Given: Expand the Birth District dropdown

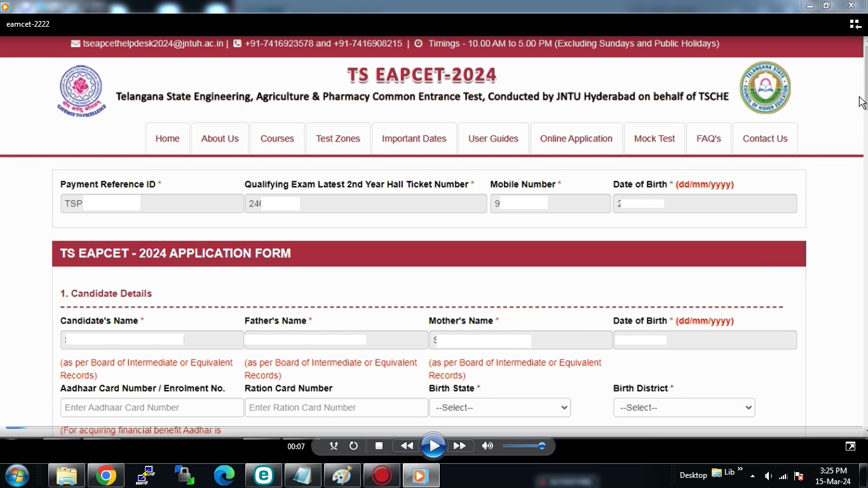Looking at the screenshot, I should [684, 407].
